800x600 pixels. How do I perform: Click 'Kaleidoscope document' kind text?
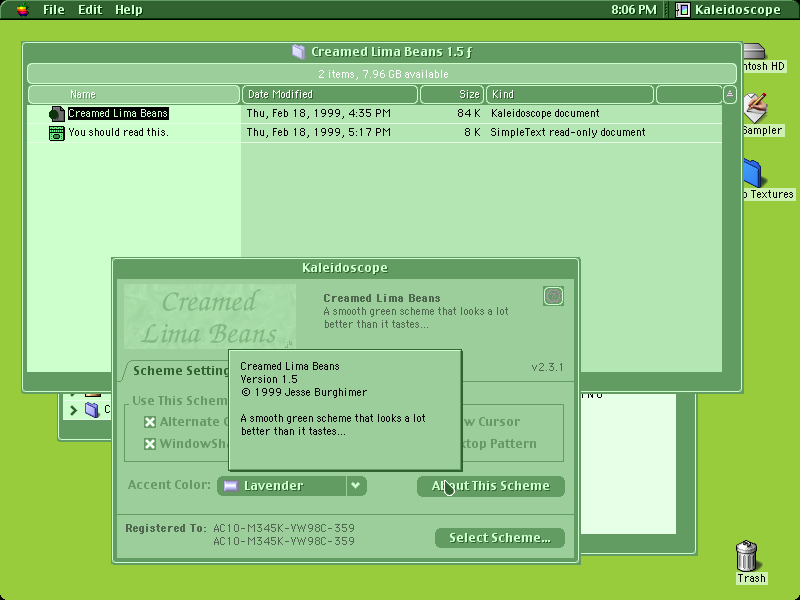(545, 113)
